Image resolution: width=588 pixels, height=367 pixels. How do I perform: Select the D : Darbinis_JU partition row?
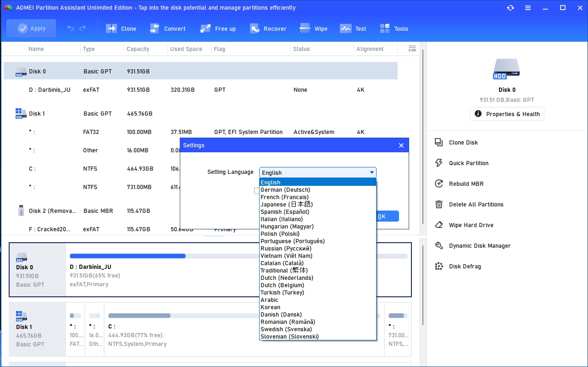(200, 90)
